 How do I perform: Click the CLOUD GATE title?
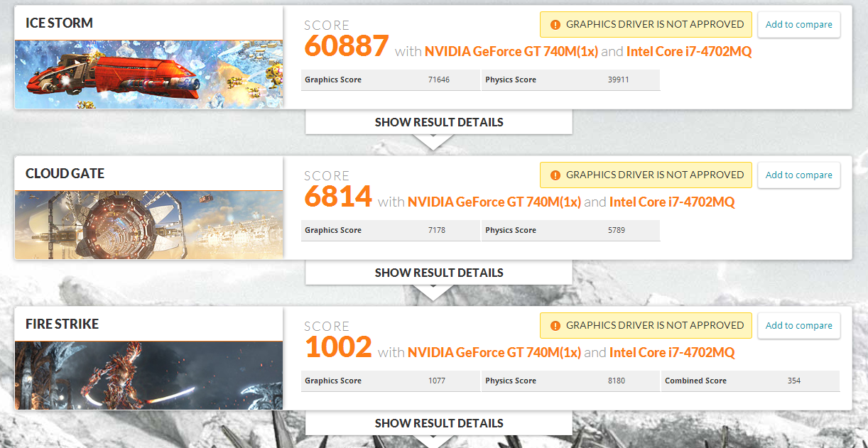point(65,173)
